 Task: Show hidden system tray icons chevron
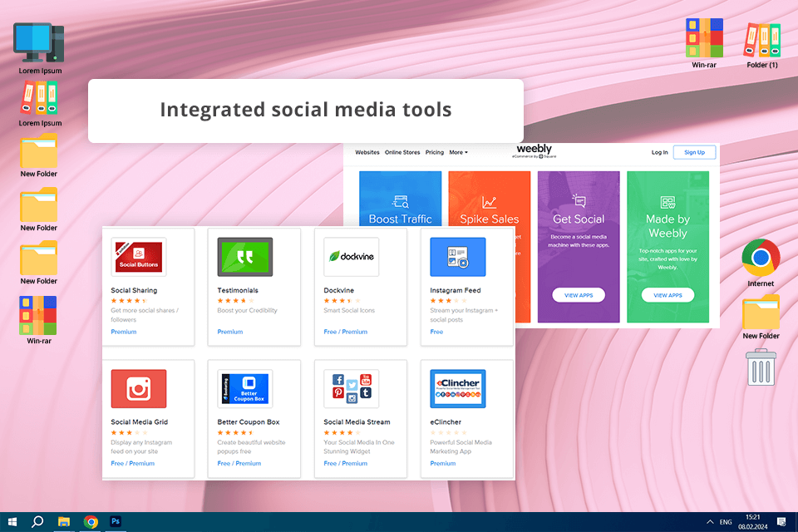coord(709,522)
